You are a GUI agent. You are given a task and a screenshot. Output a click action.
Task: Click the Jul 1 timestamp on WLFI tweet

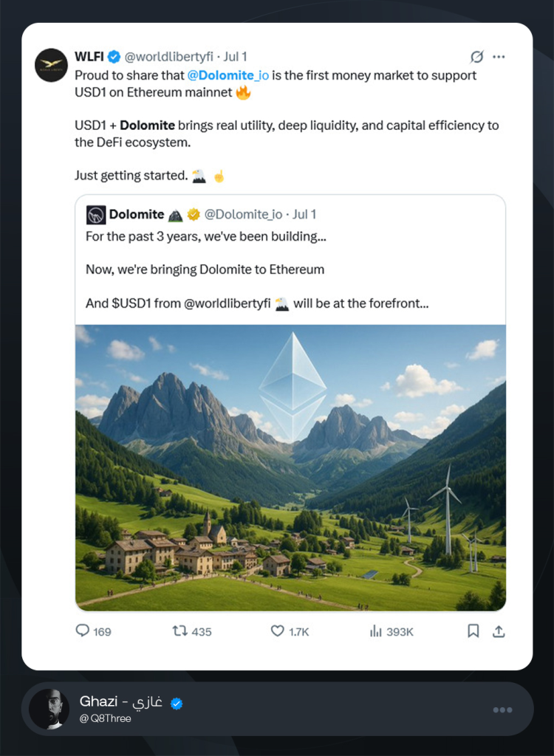[235, 57]
